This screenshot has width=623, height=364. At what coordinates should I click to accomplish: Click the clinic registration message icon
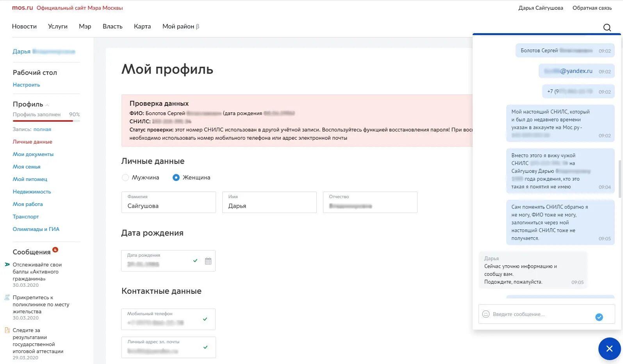click(7, 297)
